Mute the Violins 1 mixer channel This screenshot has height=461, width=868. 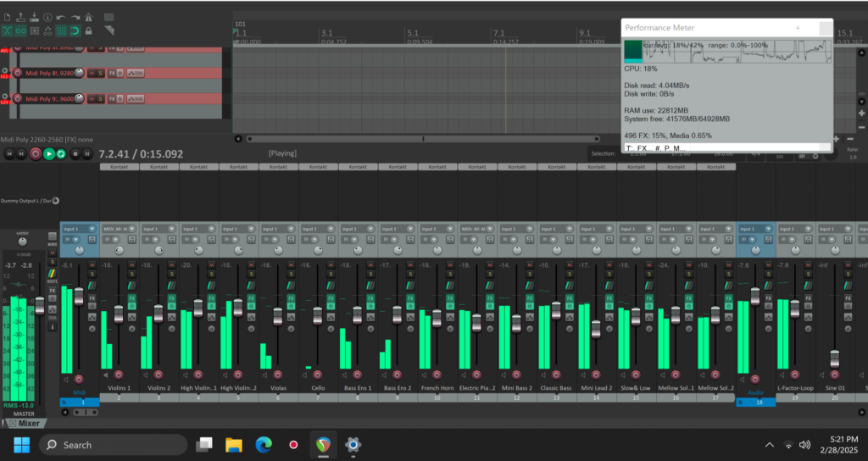pos(131,265)
